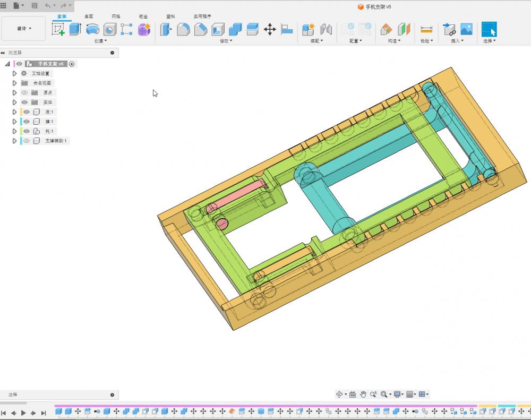Switch to the 钣金 tab
The width and height of the screenshot is (531, 420).
[x=143, y=16]
